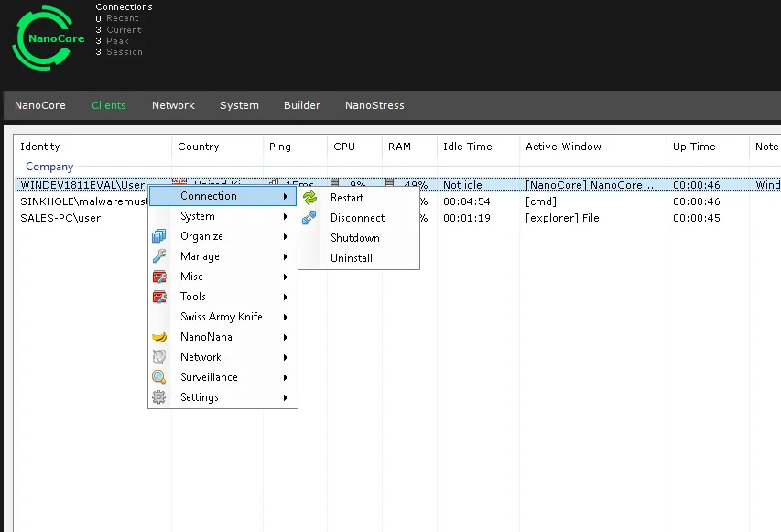Click the "0 Recent" connections counter
781x532 pixels.
(x=117, y=18)
